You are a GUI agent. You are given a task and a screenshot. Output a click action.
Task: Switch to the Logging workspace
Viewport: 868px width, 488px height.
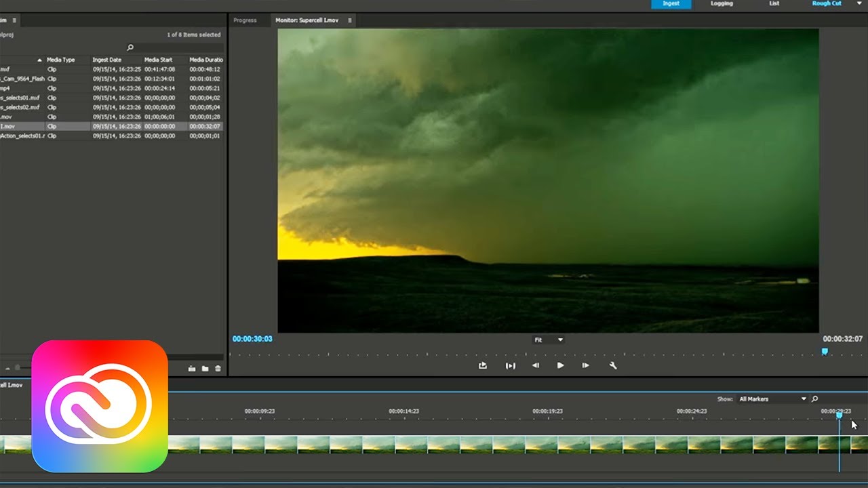pyautogui.click(x=722, y=3)
